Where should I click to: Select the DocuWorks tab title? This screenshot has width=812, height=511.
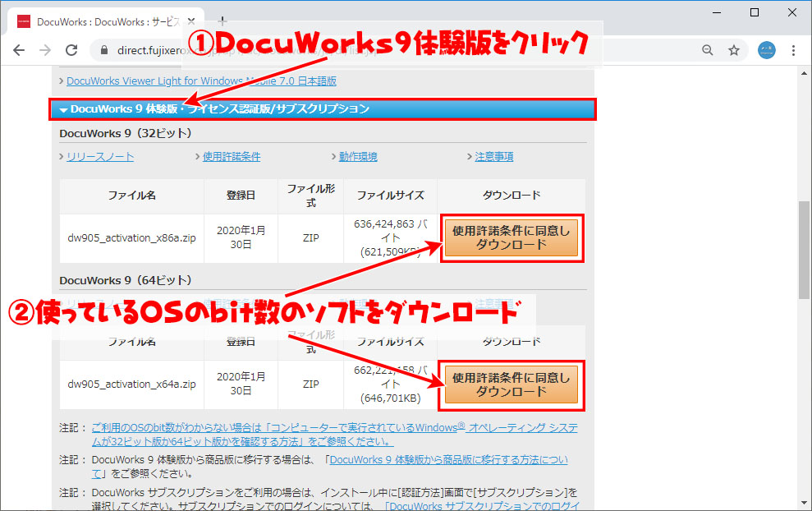108,21
